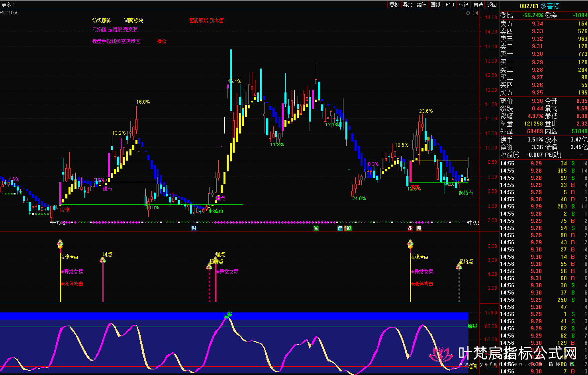Viewport: 588px width, 375px height.
Task: Click the 23.6% gain label on chart
Action: tap(426, 111)
